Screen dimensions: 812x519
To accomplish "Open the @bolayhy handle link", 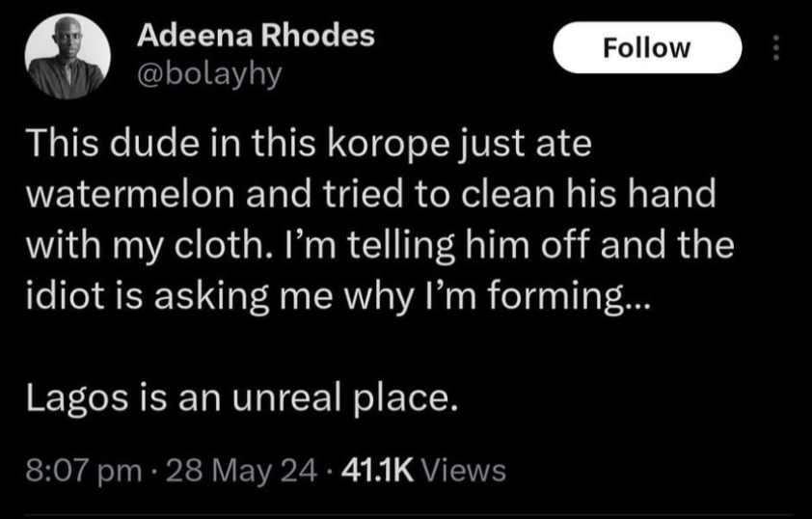I will 210,74.
